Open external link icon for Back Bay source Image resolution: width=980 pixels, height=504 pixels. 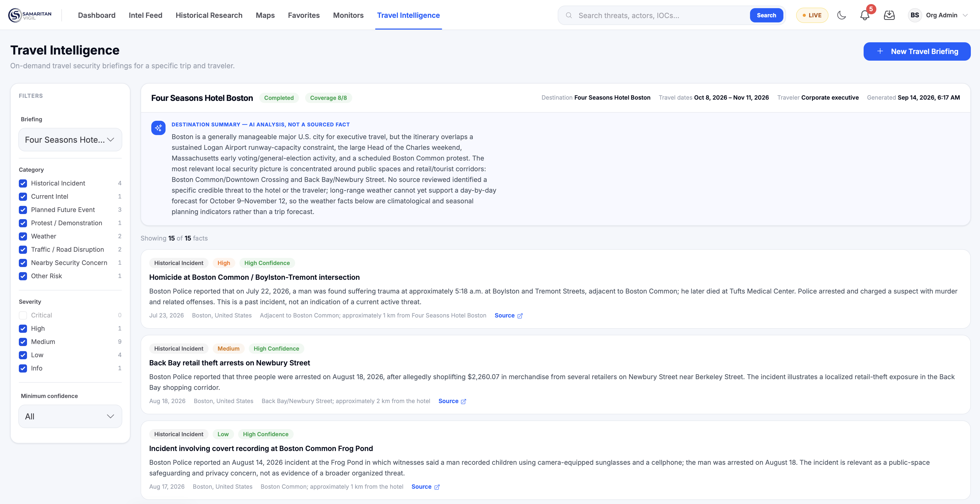click(x=463, y=401)
